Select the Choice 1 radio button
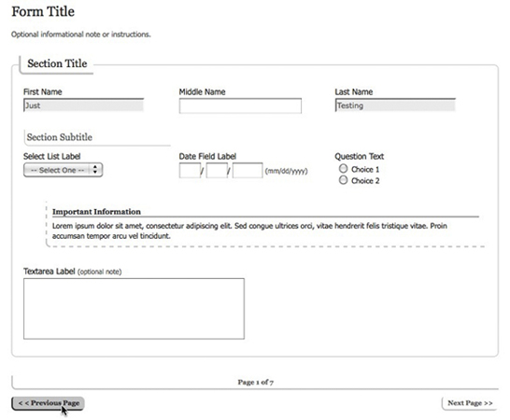The width and height of the screenshot is (510, 420). coord(343,169)
